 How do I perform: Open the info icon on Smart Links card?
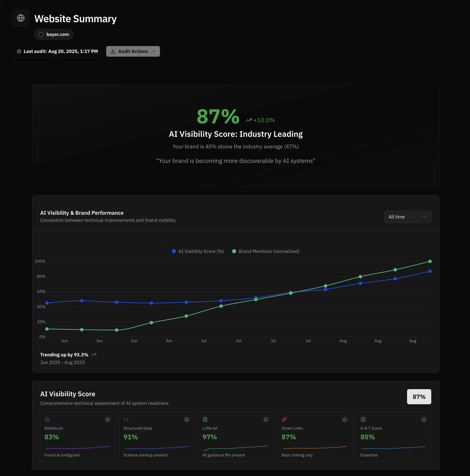tap(345, 419)
